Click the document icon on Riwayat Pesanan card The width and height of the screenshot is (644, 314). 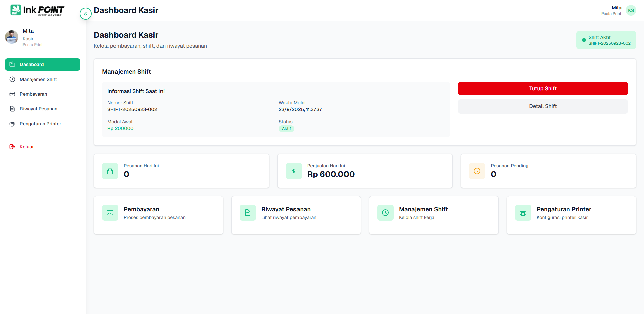pyautogui.click(x=248, y=213)
